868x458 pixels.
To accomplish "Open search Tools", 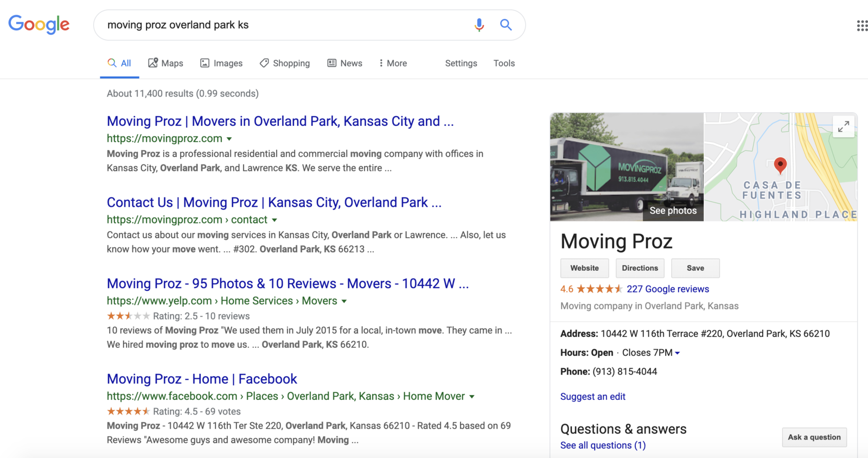I will [x=504, y=63].
